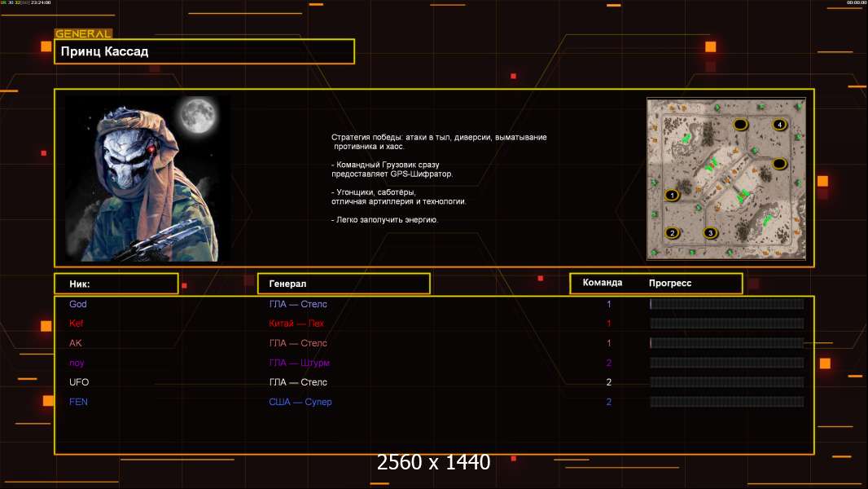
Task: Select player Kef in the list
Action: 77,324
